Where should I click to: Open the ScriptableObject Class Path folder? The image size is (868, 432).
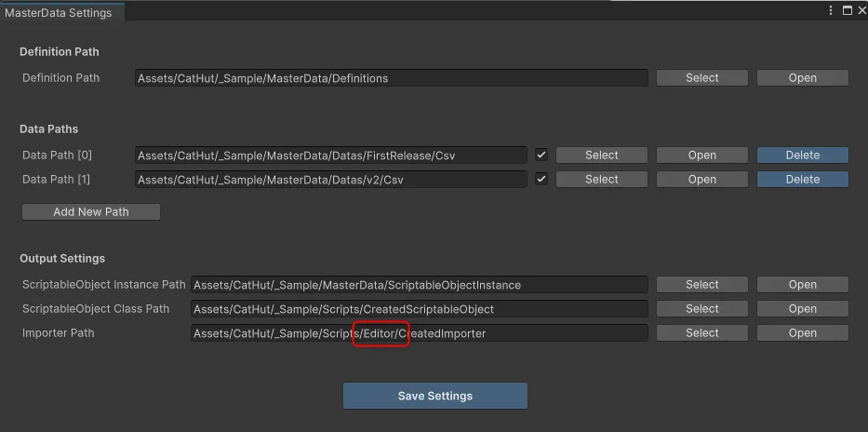point(802,308)
